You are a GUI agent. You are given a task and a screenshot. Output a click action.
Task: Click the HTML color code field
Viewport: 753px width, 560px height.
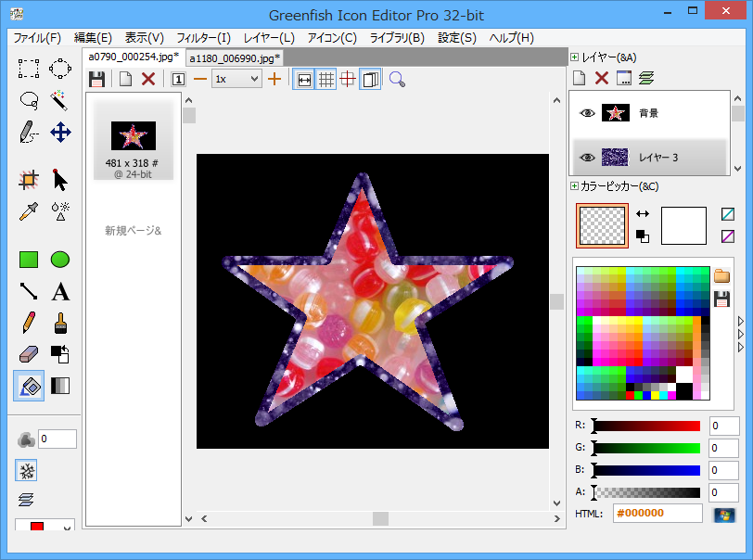[657, 514]
